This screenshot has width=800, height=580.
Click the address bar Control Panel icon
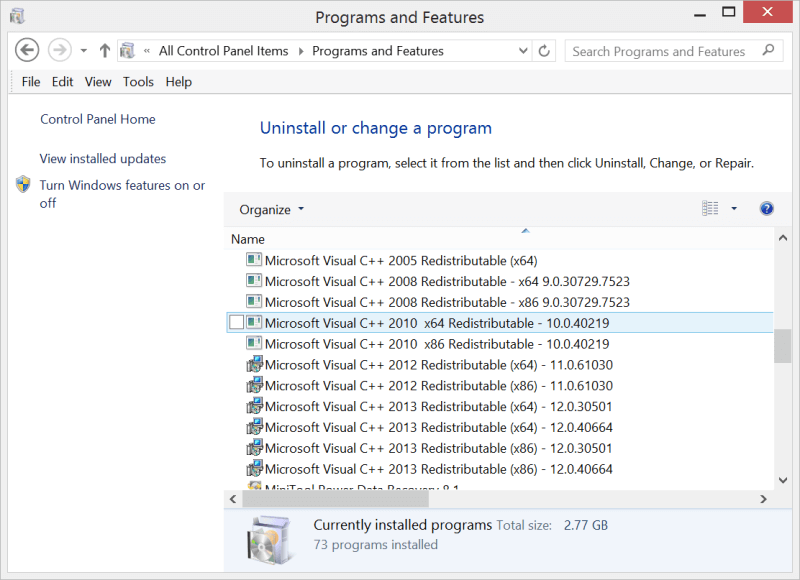pos(127,51)
